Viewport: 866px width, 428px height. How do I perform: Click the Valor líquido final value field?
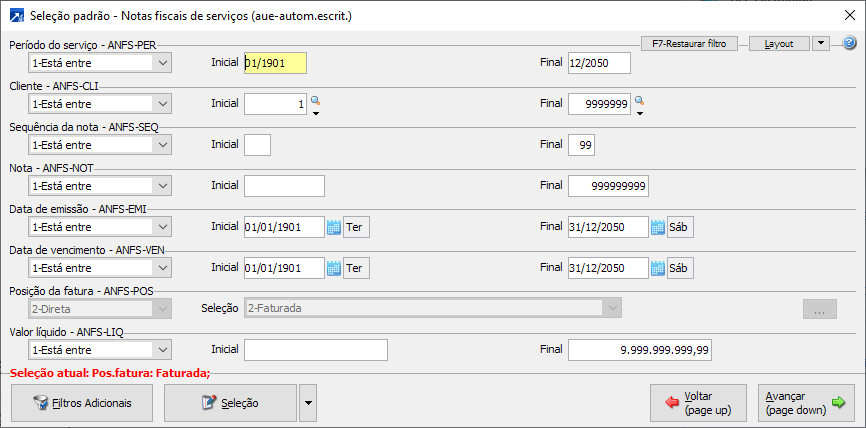coord(640,350)
